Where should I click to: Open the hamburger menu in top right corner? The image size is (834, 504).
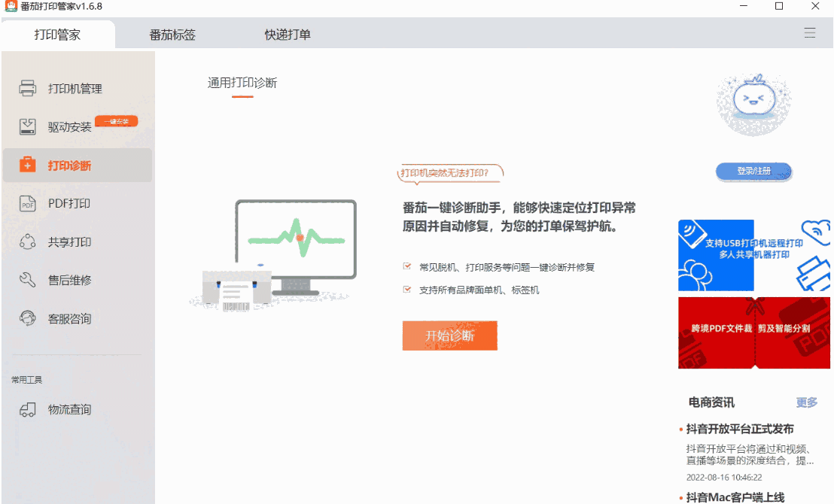[810, 33]
